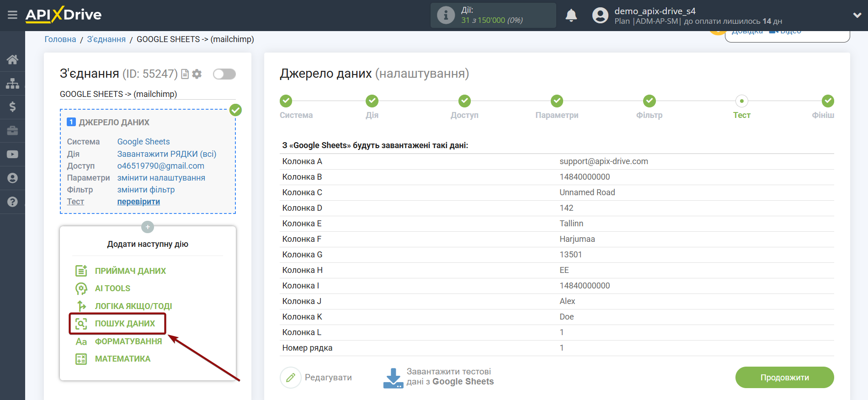Select the Tallinn value
The image size is (868, 400).
(x=571, y=224)
